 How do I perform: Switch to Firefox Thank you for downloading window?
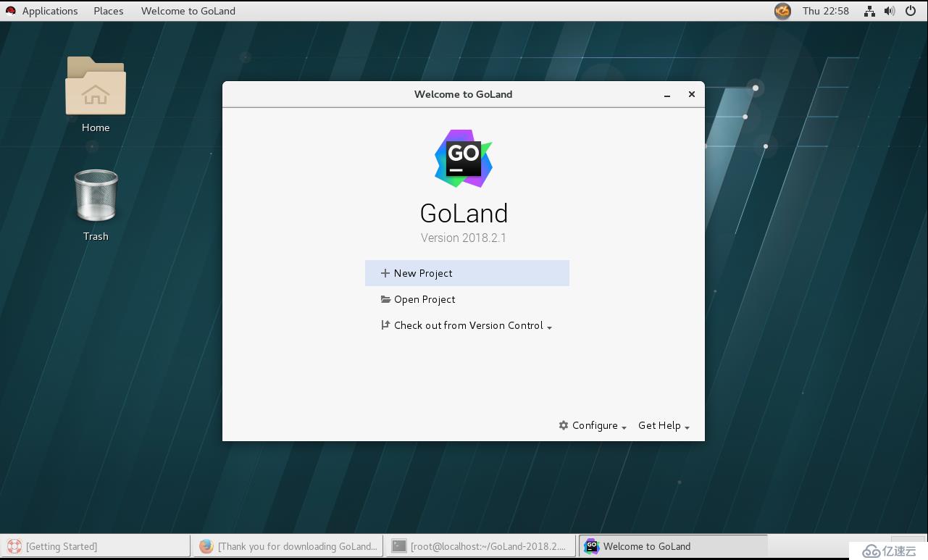click(x=288, y=546)
